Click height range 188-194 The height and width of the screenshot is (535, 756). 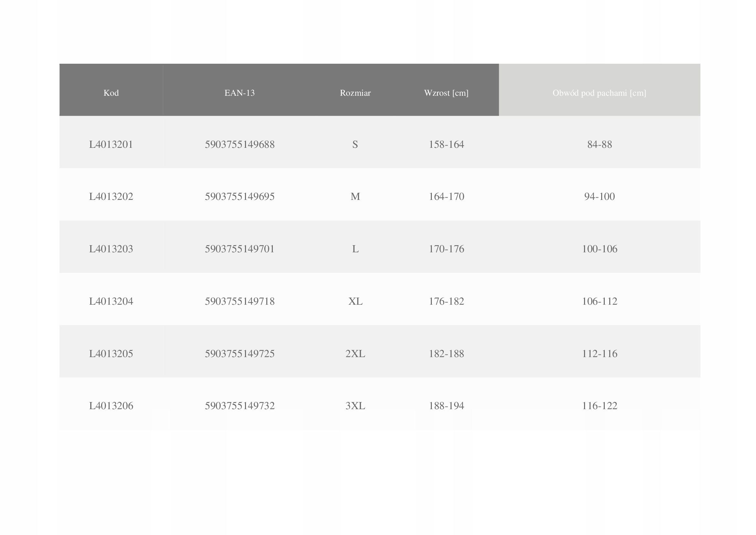click(x=446, y=406)
